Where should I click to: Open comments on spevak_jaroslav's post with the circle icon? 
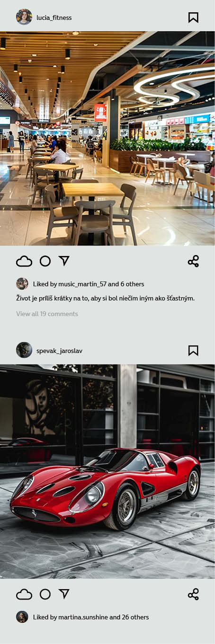pyautogui.click(x=45, y=594)
